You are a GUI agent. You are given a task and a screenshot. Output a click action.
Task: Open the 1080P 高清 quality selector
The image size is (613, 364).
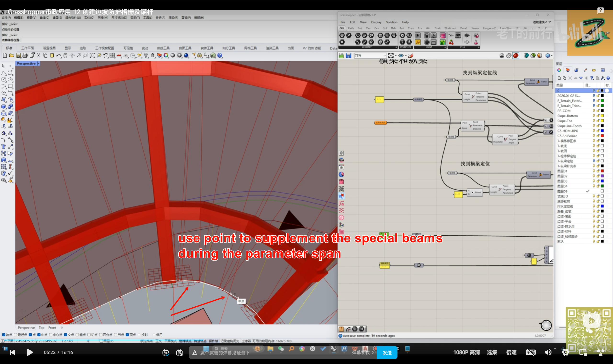(x=466, y=352)
